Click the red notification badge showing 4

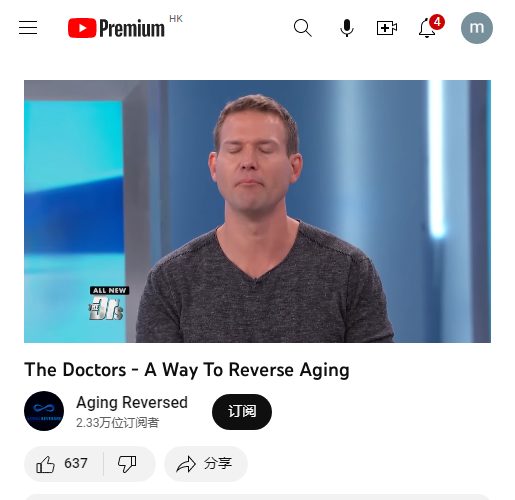[x=437, y=22]
